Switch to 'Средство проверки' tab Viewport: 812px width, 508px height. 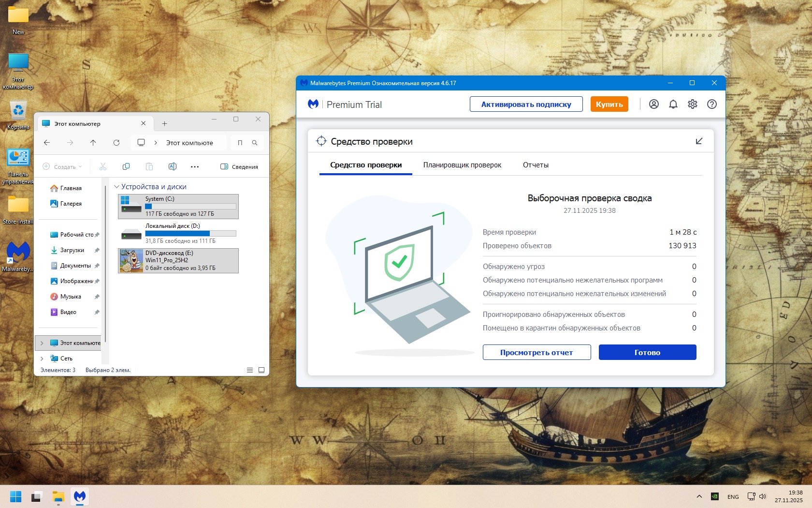(366, 165)
